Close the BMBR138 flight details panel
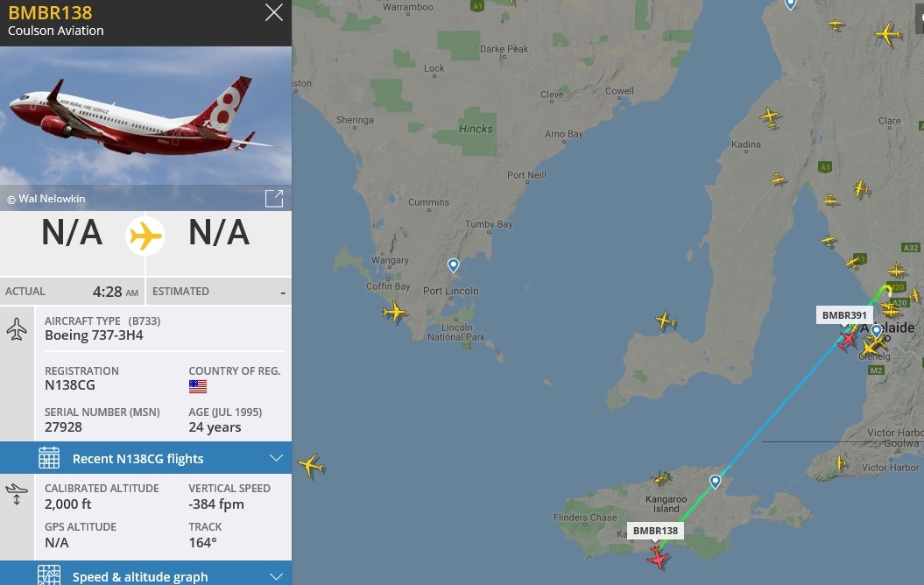Screen dimensions: 924x585 pyautogui.click(x=274, y=12)
